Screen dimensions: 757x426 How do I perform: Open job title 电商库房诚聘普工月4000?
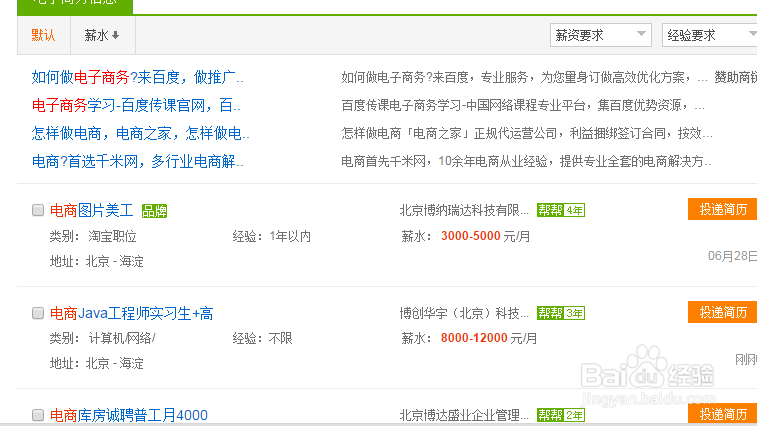click(129, 415)
